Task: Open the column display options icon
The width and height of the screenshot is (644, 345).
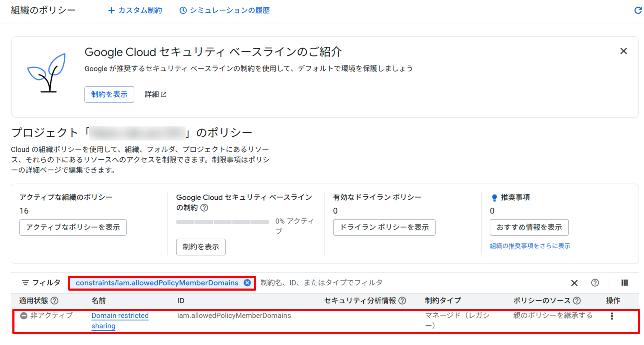Action: pyautogui.click(x=624, y=283)
